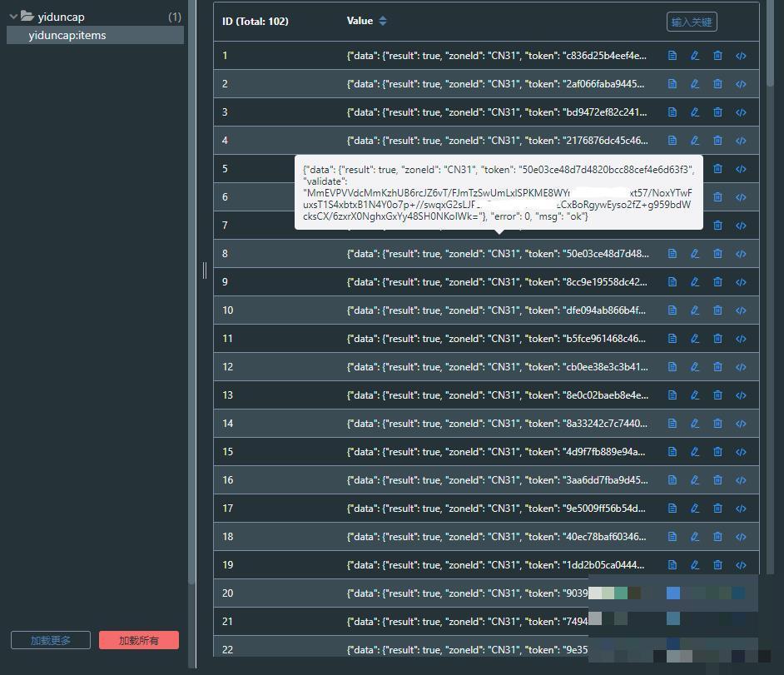Sort the table by the Value column
Image resolution: width=784 pixels, height=675 pixels.
tap(382, 21)
